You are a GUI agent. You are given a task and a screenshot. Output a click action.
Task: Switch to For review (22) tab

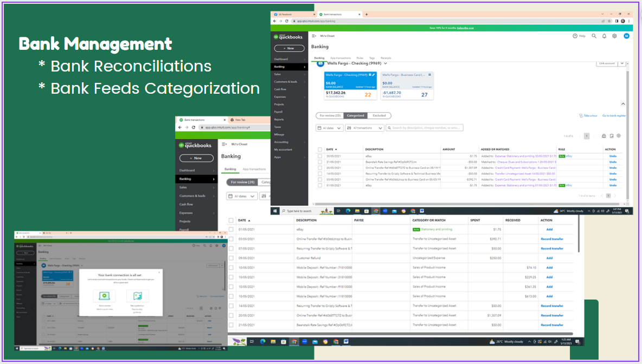330,116
